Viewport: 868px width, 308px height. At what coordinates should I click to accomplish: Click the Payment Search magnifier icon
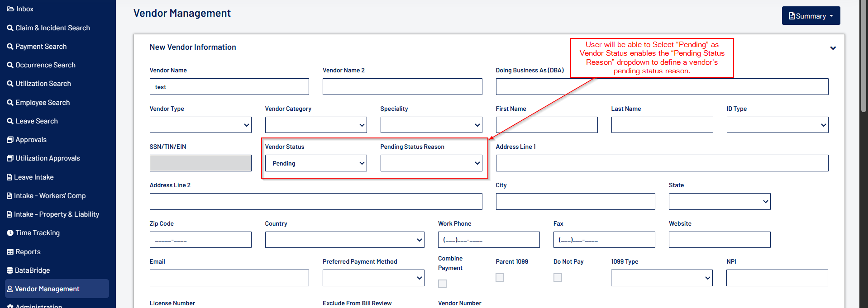pos(10,47)
